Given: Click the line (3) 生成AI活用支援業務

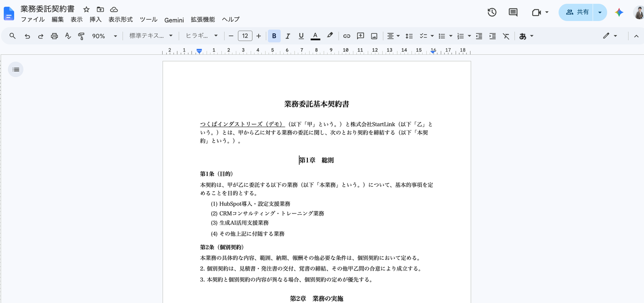Looking at the screenshot, I should click(x=239, y=223).
